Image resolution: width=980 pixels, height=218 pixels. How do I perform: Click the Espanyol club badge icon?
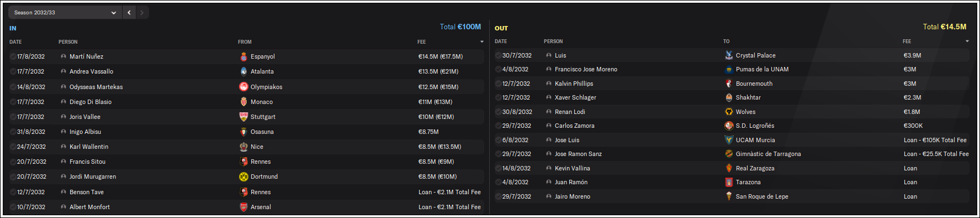[243, 56]
